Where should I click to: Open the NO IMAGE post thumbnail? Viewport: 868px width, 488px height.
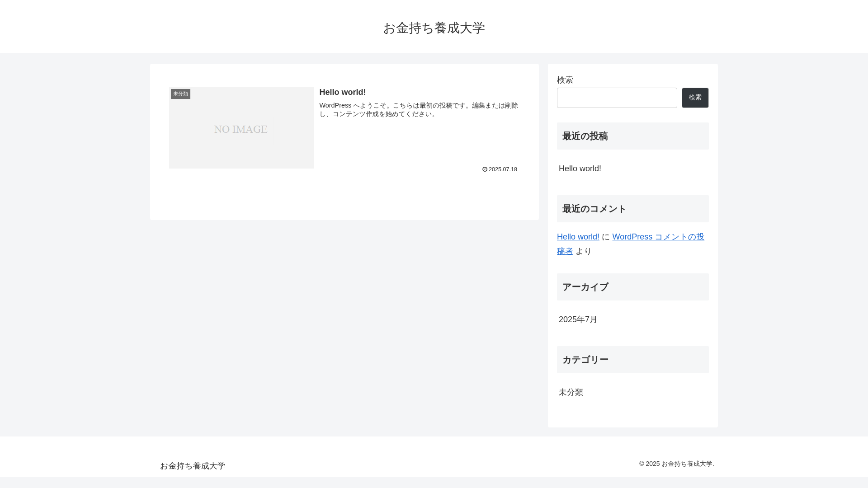[x=241, y=128]
